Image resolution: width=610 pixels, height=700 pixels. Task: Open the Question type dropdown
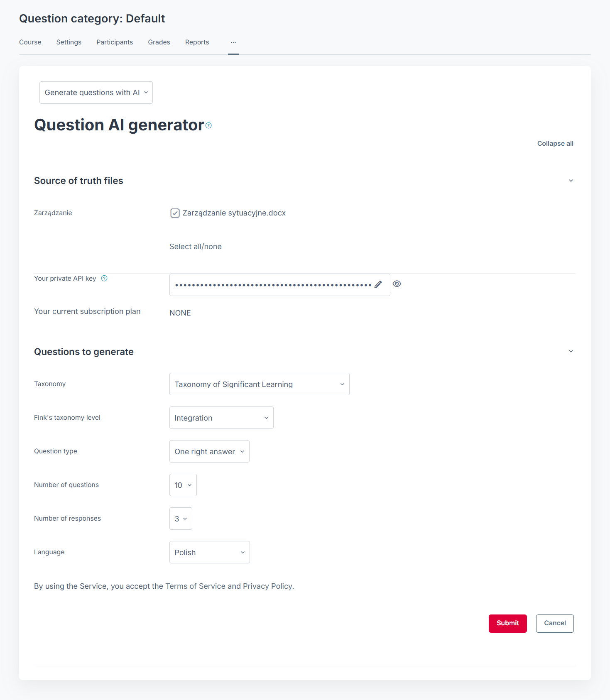(x=209, y=452)
